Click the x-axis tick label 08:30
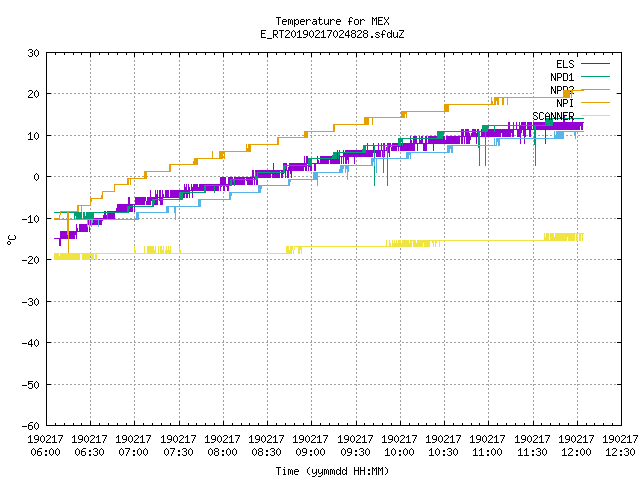This screenshot has width=640, height=480. (267, 452)
